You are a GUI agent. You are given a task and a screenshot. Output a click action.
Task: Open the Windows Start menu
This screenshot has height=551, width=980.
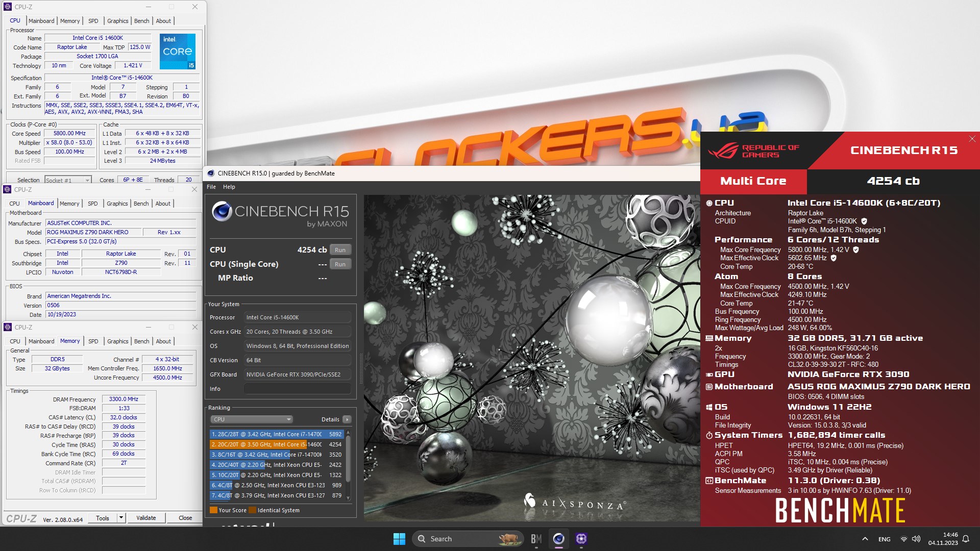point(399,539)
